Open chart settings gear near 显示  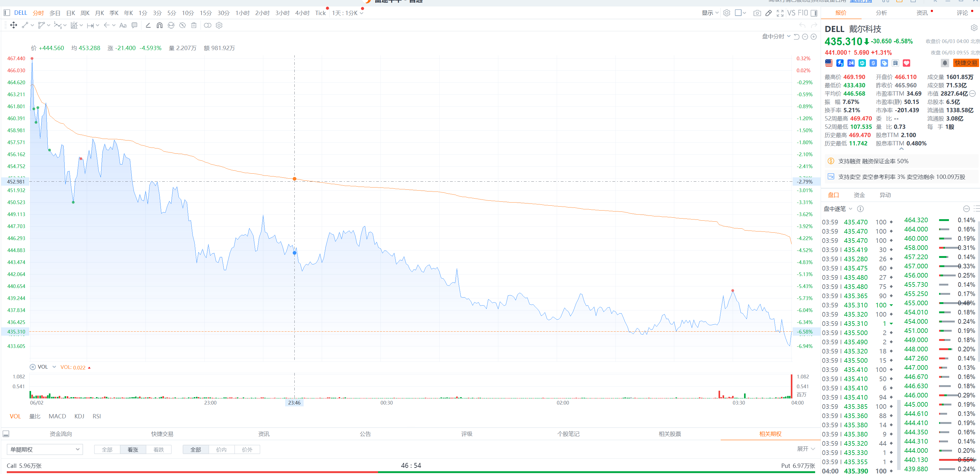point(727,13)
